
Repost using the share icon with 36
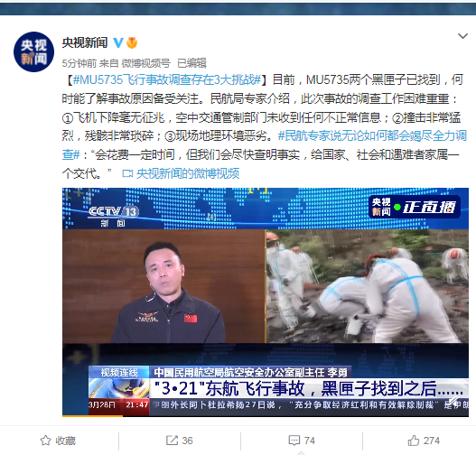(x=179, y=441)
